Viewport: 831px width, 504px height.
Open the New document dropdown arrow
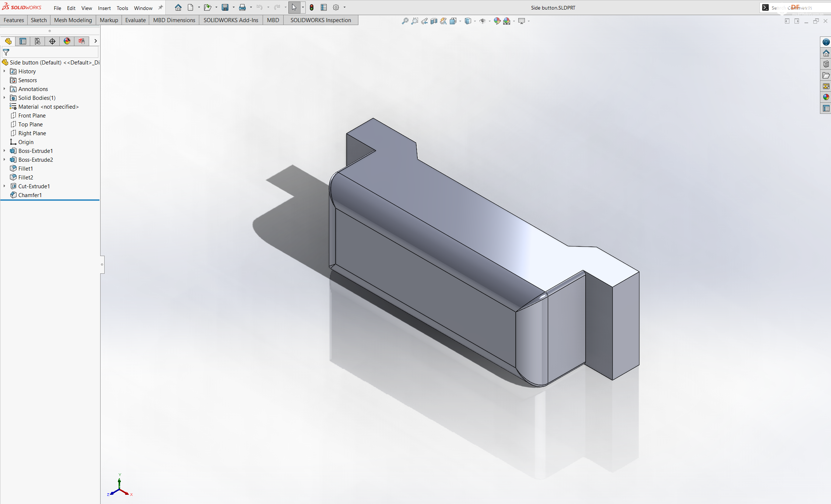click(x=199, y=7)
